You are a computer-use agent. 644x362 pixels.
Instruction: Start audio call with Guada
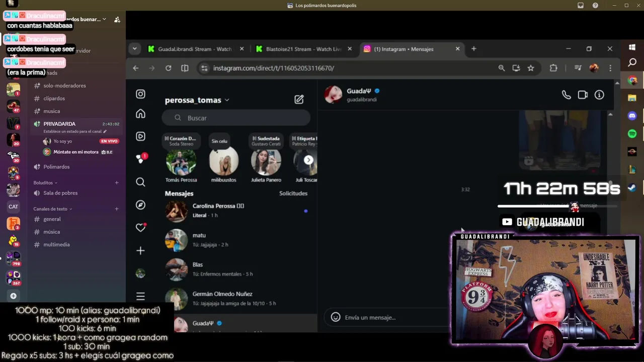pyautogui.click(x=566, y=95)
